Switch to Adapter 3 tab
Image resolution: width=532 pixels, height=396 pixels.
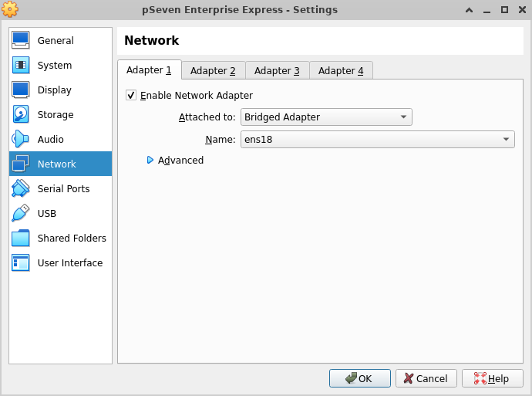[x=277, y=71]
